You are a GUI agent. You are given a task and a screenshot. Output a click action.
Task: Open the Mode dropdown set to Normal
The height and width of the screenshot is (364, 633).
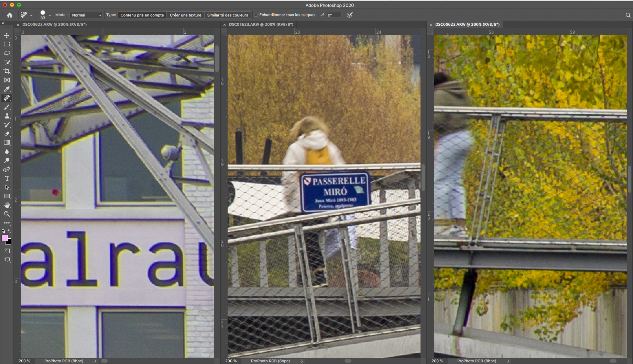tap(86, 15)
